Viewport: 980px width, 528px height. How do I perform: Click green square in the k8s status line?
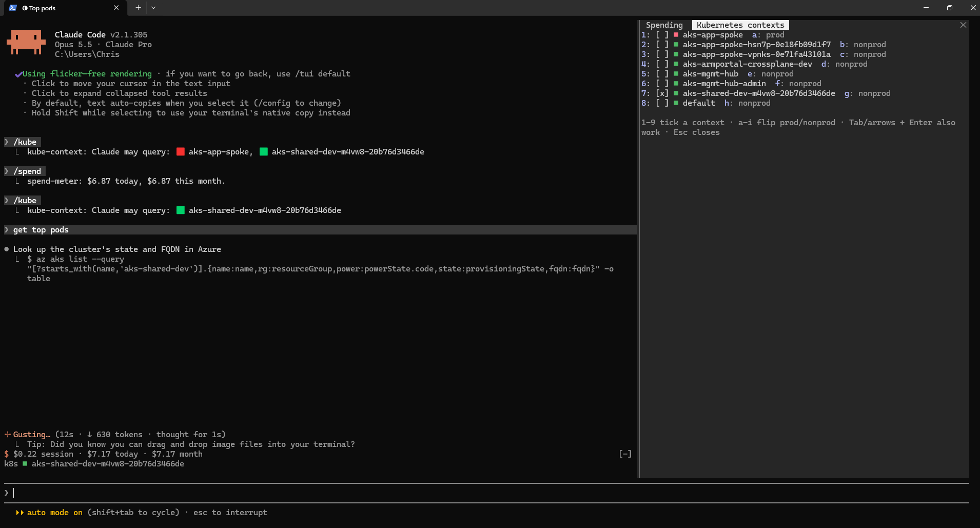[x=25, y=464]
